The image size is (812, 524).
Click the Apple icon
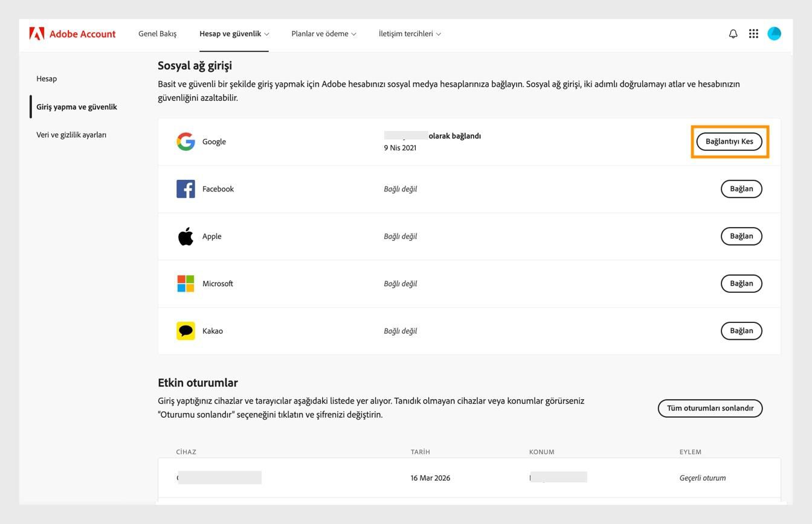click(185, 236)
